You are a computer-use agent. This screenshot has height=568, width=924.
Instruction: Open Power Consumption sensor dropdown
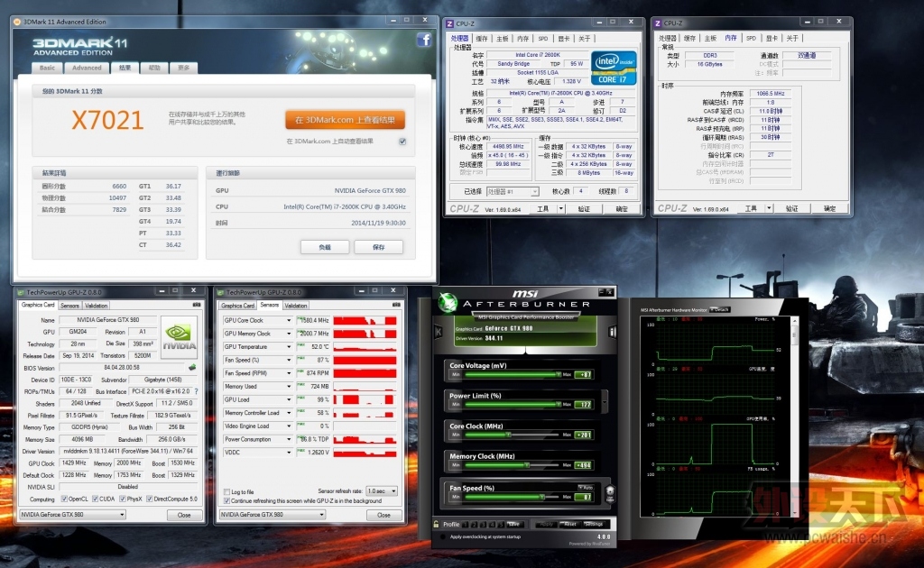click(x=289, y=440)
